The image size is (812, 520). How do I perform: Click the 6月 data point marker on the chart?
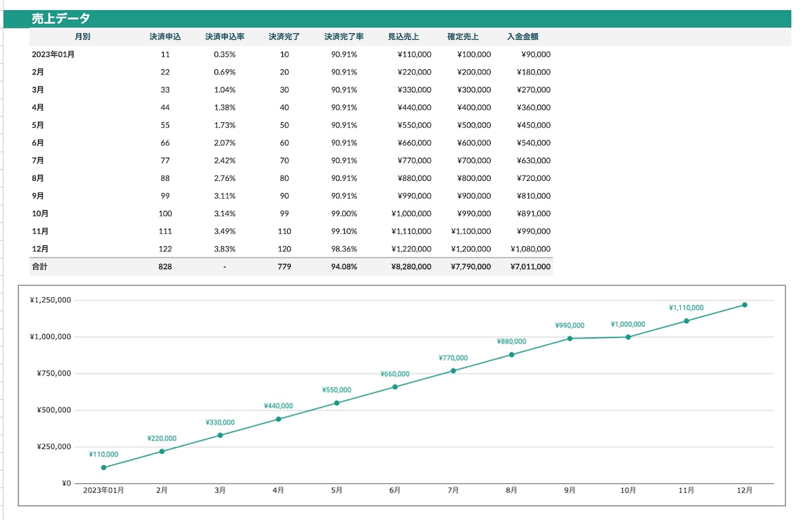pos(395,387)
